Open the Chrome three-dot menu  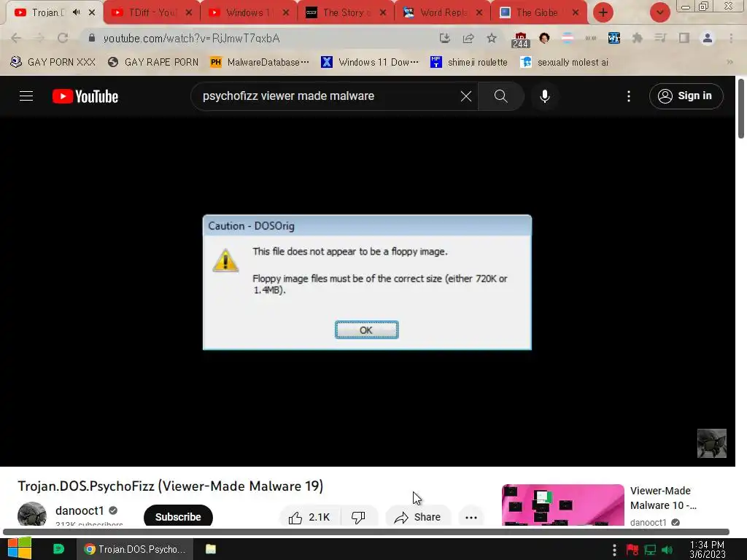click(731, 38)
